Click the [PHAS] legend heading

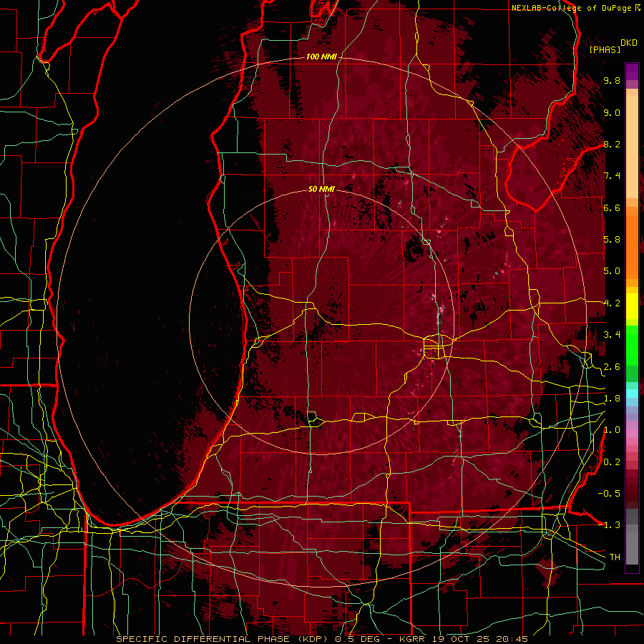605,49
